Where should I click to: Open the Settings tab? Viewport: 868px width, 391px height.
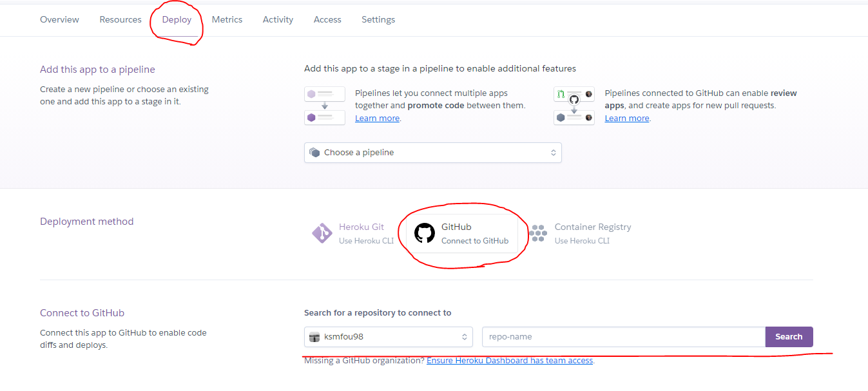click(x=378, y=20)
